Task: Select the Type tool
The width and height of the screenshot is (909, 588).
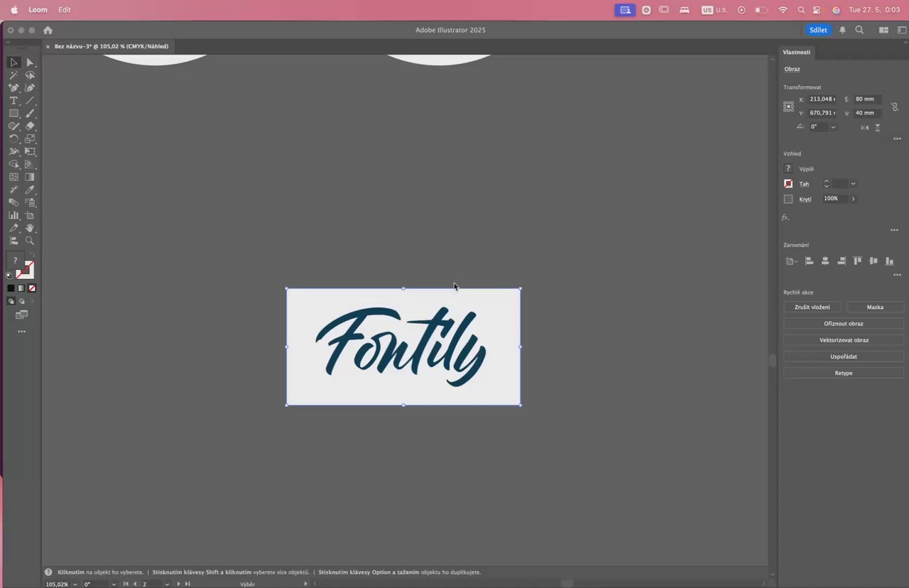Action: click(x=13, y=101)
